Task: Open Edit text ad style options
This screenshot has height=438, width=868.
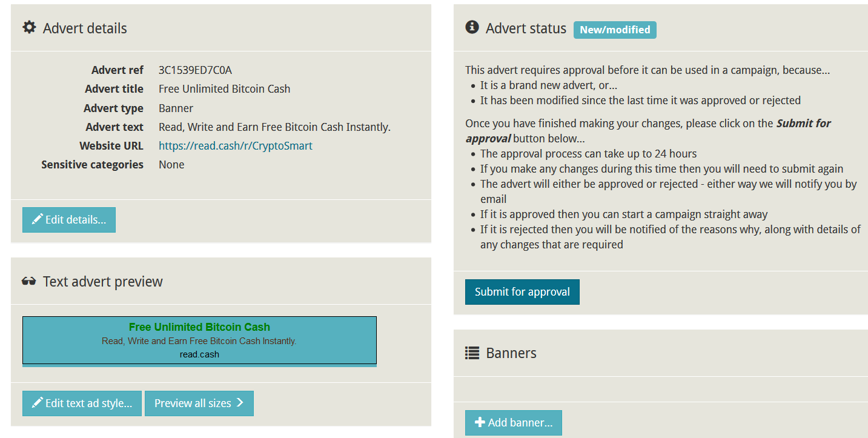Action: [82, 403]
